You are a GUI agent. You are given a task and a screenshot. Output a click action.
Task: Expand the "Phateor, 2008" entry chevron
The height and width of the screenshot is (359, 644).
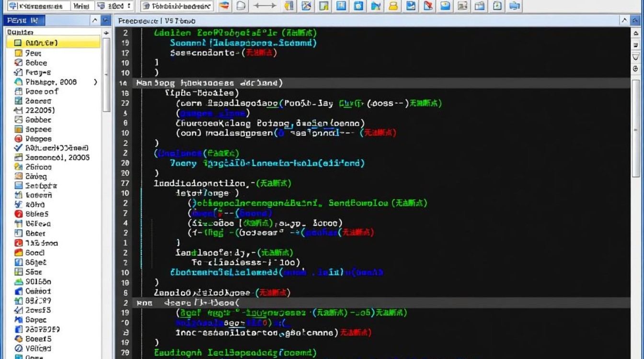95,81
